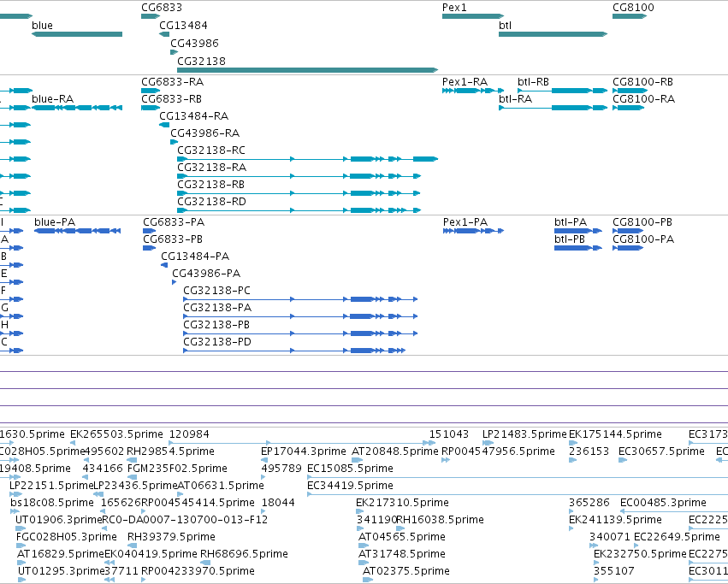728x584 pixels.
Task: Click the 'EK265503.5prime' EST label
Action: click(116, 434)
